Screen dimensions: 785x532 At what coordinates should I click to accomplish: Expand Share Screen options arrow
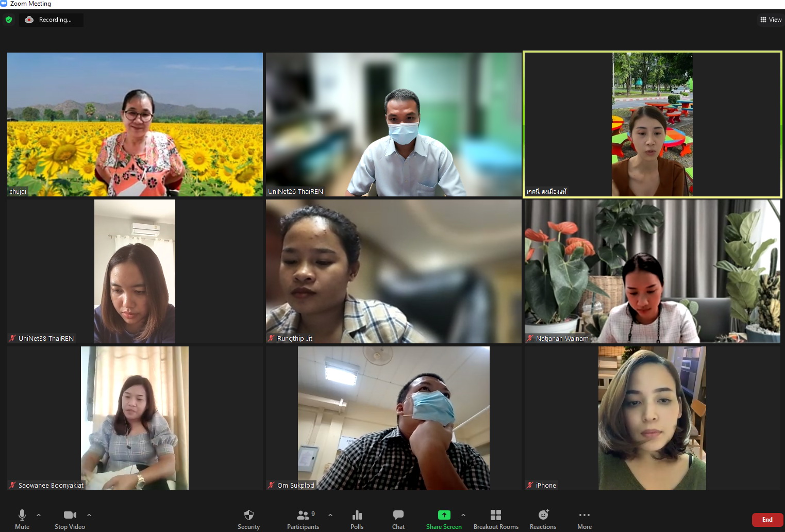click(x=463, y=515)
